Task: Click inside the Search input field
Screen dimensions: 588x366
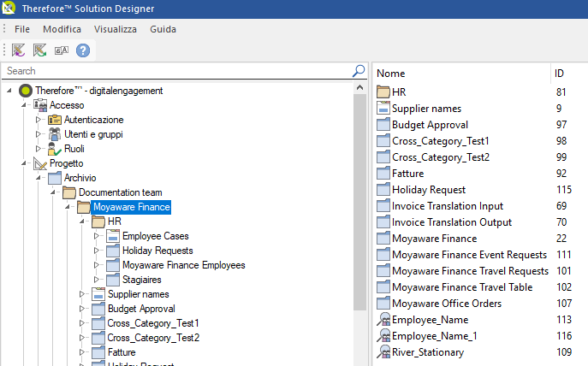Action: (x=176, y=71)
